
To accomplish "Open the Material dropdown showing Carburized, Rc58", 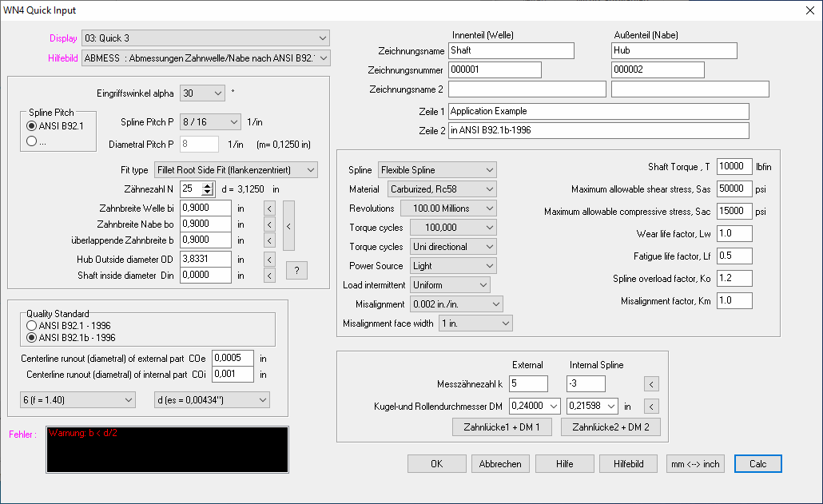I will pyautogui.click(x=441, y=189).
